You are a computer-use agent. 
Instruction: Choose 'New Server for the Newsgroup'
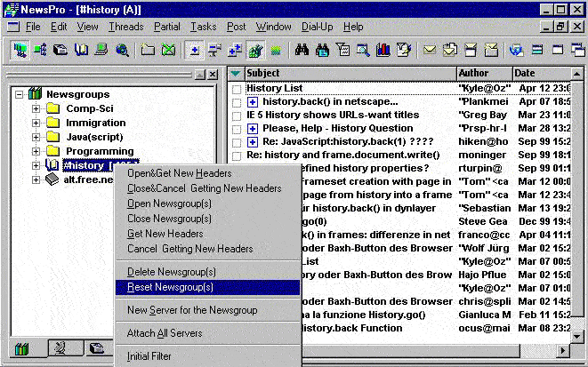[x=207, y=310]
